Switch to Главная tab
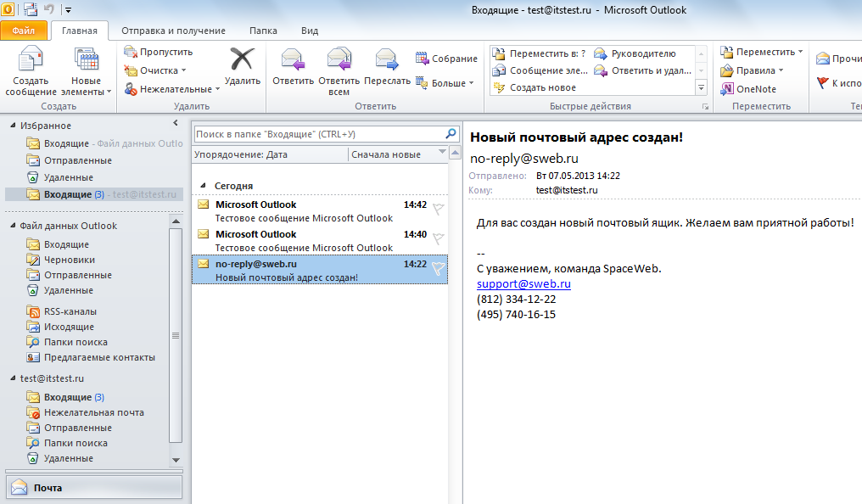Image resolution: width=862 pixels, height=504 pixels. (x=80, y=31)
